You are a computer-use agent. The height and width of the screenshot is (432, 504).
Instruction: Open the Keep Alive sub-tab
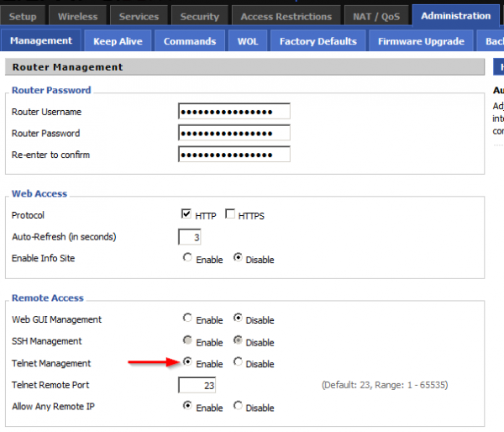click(118, 41)
